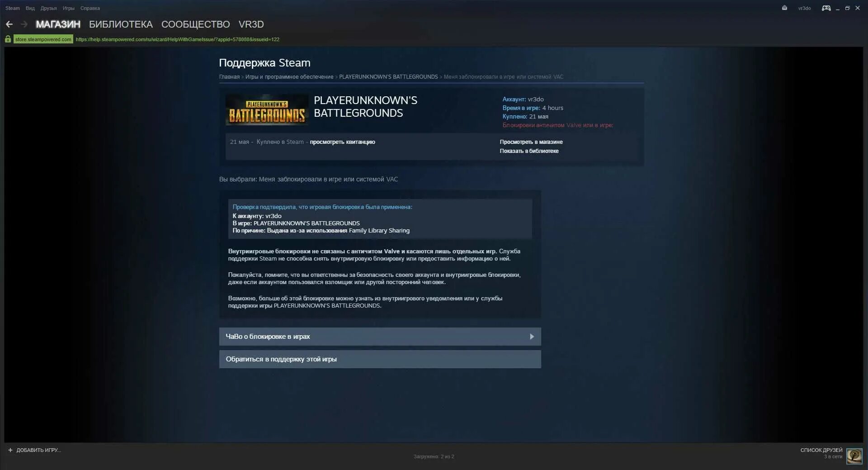Open the Игры menu

click(69, 8)
